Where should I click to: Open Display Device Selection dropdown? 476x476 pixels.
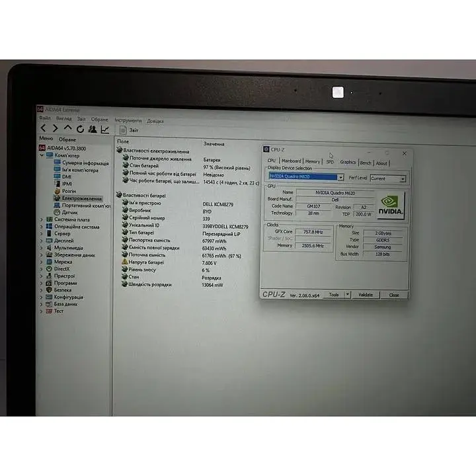[340, 177]
